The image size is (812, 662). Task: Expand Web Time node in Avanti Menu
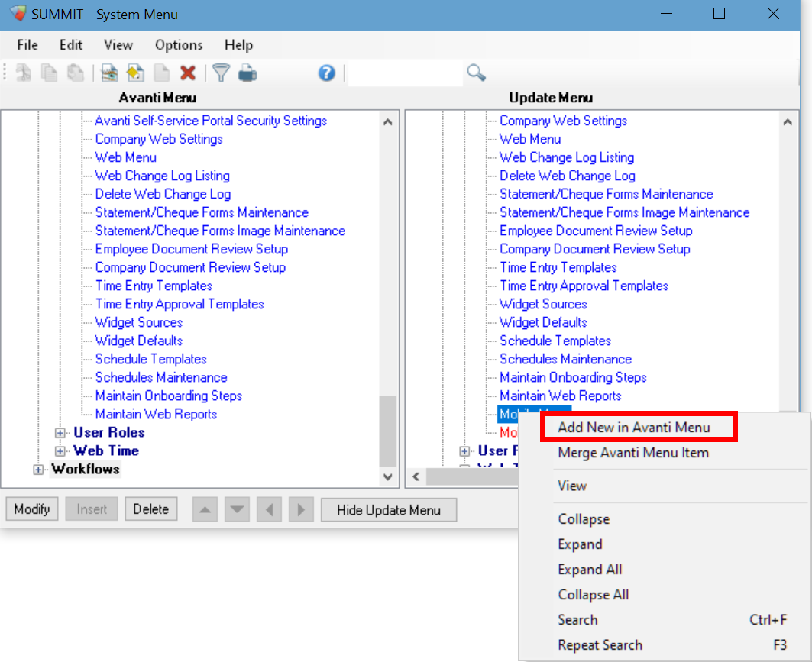(60, 451)
